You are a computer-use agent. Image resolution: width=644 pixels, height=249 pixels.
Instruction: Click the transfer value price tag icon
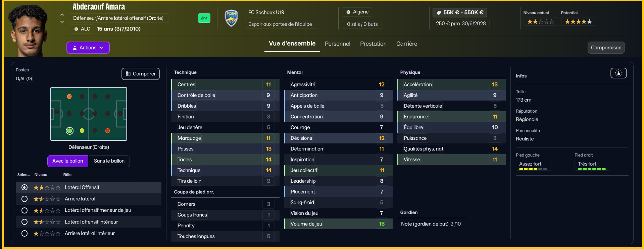click(439, 13)
